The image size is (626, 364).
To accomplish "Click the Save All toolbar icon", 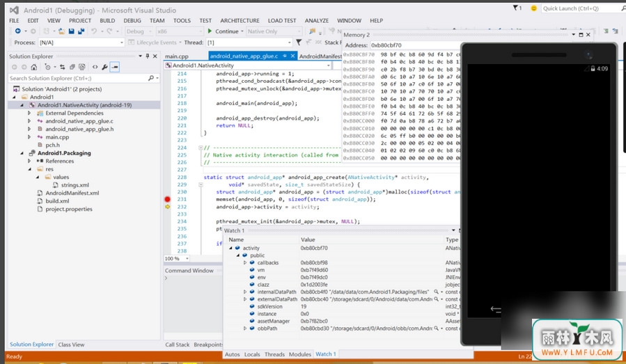I will [81, 31].
